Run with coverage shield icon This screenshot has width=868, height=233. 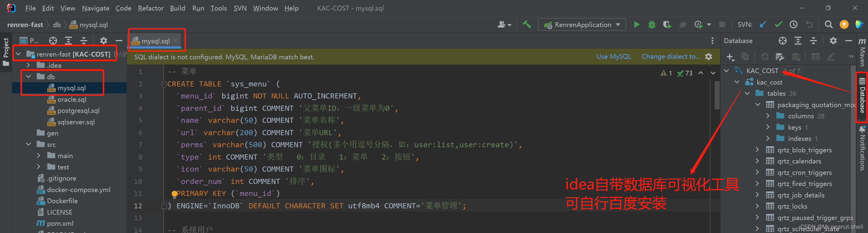(x=667, y=25)
